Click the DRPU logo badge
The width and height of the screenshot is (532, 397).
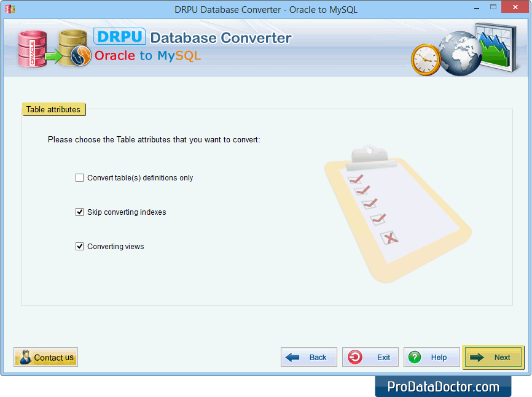coord(119,36)
